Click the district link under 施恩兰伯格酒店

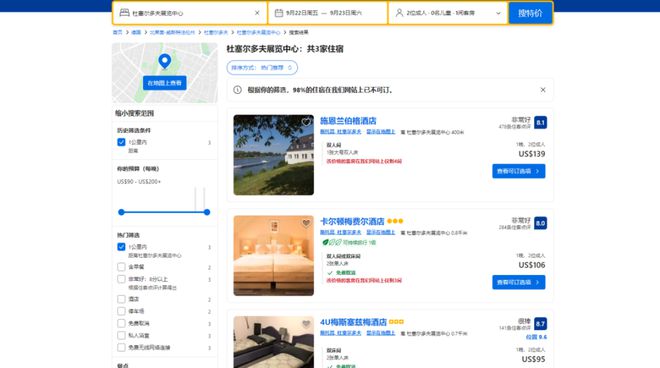tap(341, 132)
